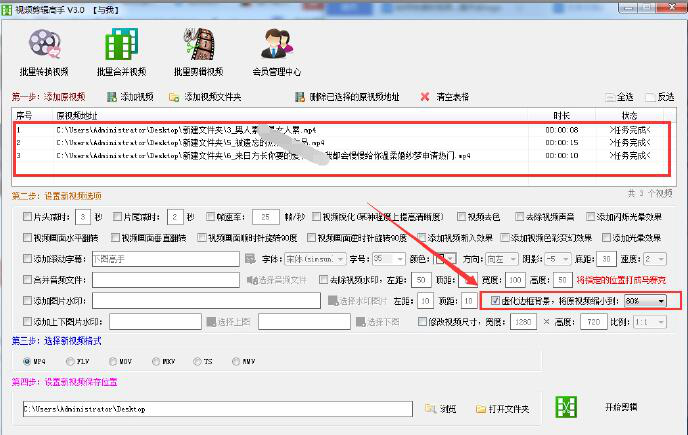Click 打开文件夹 open folder button
The height and width of the screenshot is (435, 688).
(x=502, y=409)
